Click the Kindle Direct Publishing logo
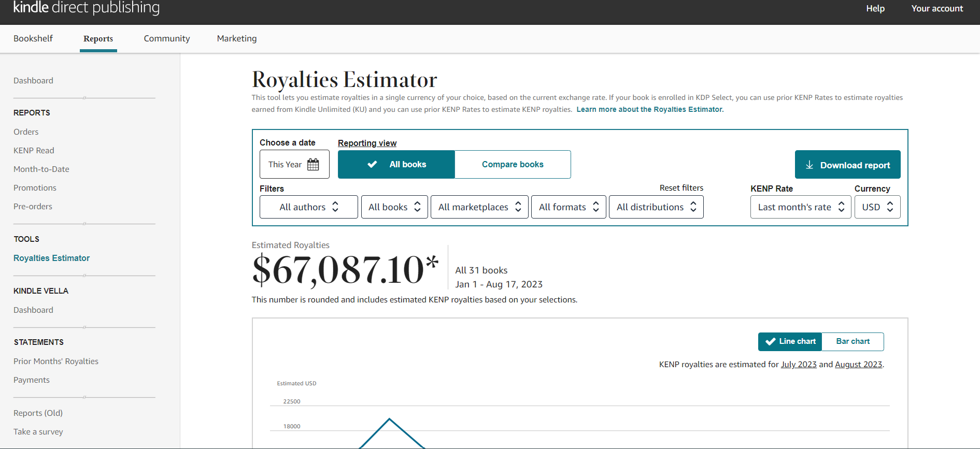Screen dimensions: 980x449 click(x=87, y=8)
